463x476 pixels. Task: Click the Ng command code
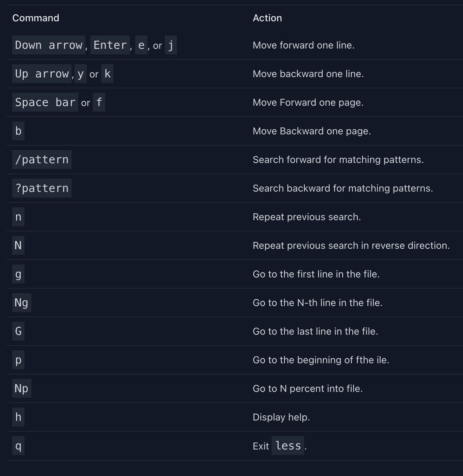pyautogui.click(x=21, y=303)
